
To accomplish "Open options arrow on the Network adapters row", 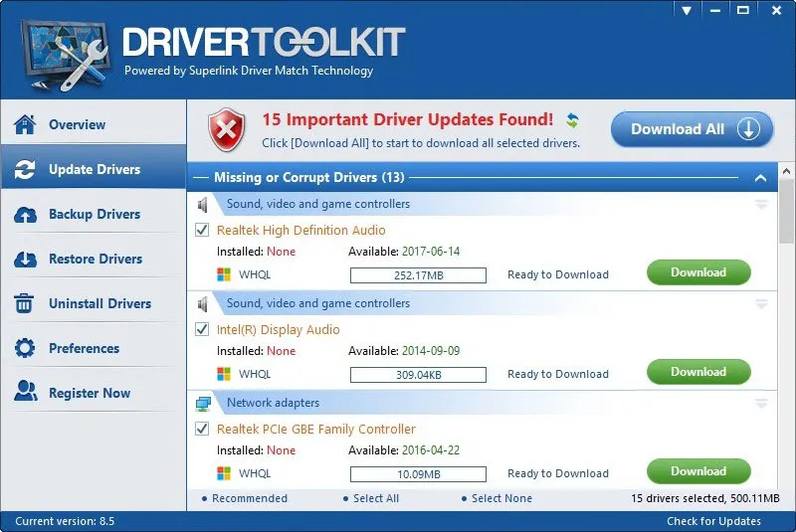I will [x=761, y=403].
